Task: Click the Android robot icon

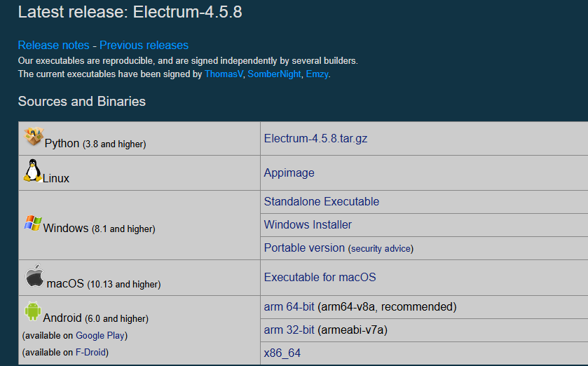Action: click(32, 311)
